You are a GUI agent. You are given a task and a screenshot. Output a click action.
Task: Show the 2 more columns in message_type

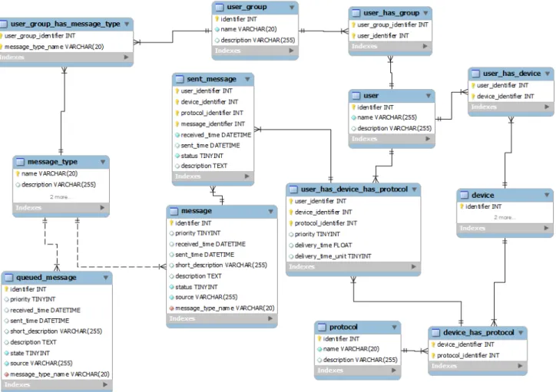click(x=60, y=197)
